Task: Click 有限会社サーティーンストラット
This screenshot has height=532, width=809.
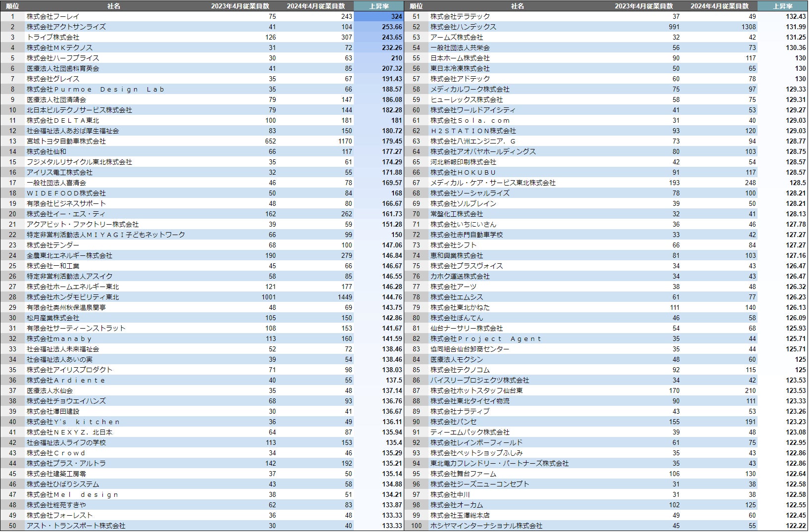Action: [x=76, y=328]
